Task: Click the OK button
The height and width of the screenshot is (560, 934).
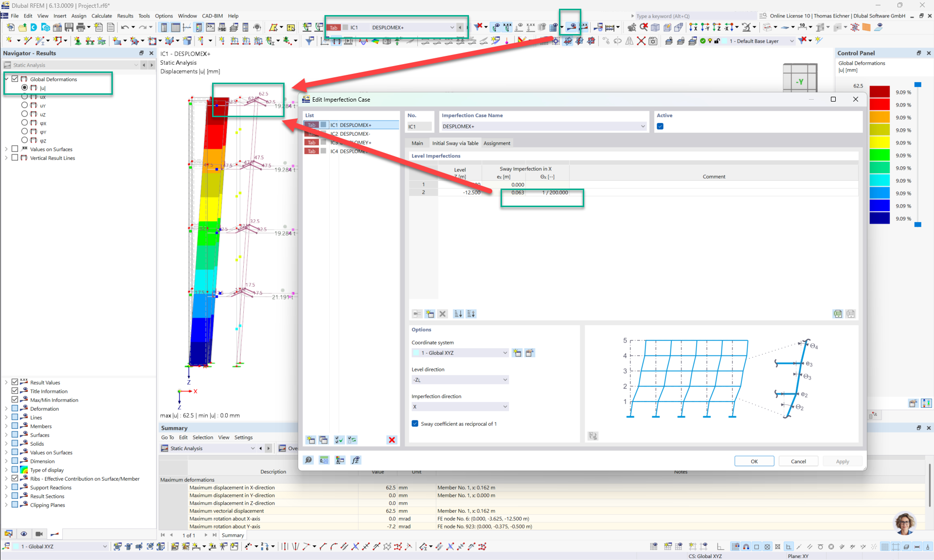Action: tap(754, 461)
